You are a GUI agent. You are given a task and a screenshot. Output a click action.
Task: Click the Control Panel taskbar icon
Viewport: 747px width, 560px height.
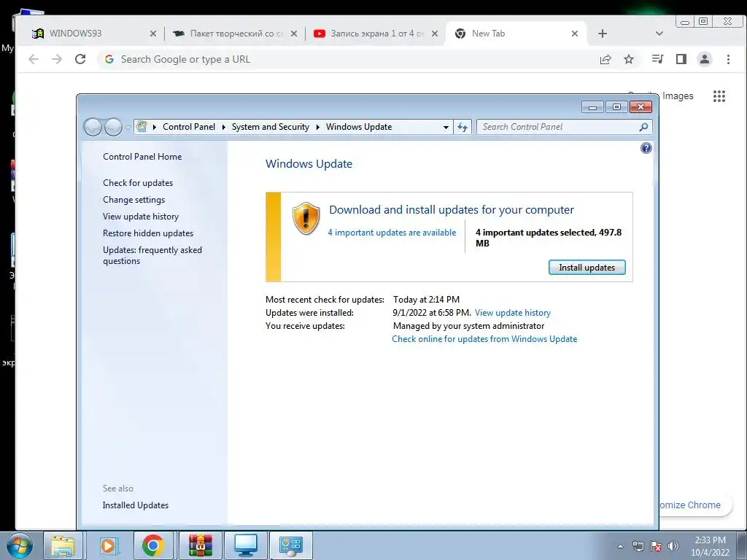point(290,545)
